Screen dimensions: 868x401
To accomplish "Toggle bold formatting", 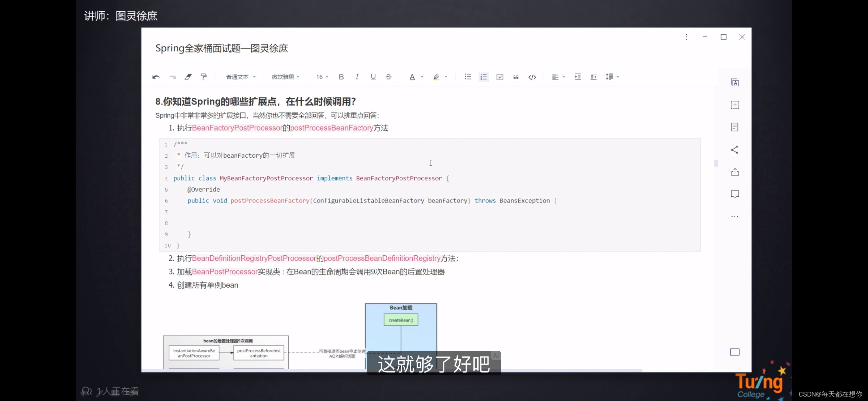I will pos(341,77).
